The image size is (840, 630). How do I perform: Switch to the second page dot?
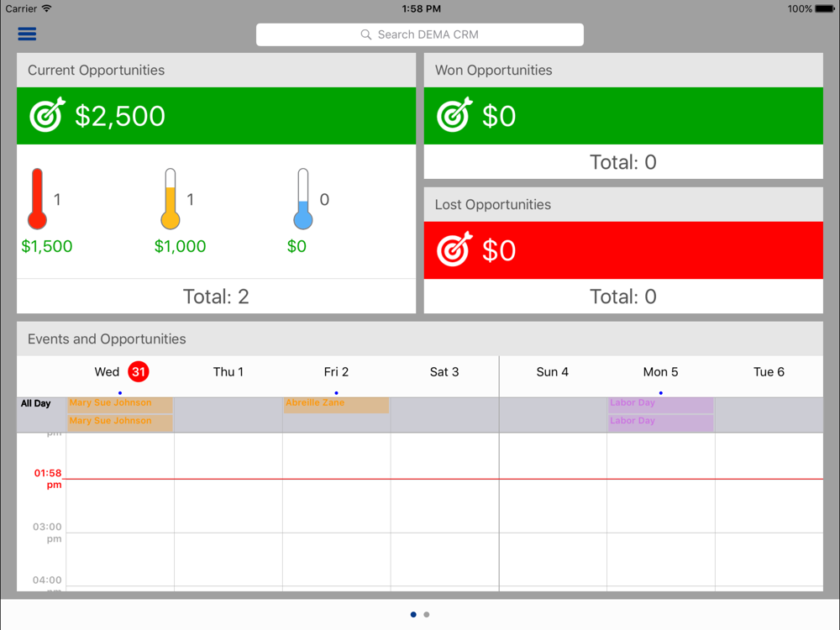tap(427, 615)
